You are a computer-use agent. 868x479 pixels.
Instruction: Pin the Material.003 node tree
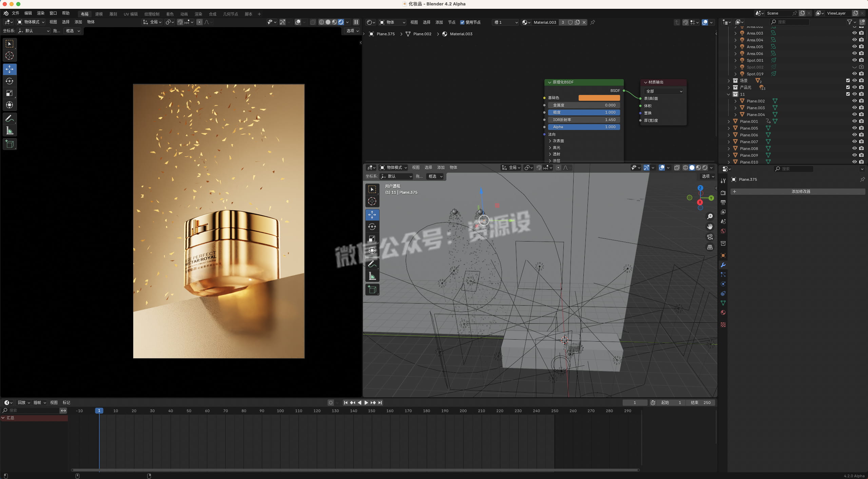[593, 22]
